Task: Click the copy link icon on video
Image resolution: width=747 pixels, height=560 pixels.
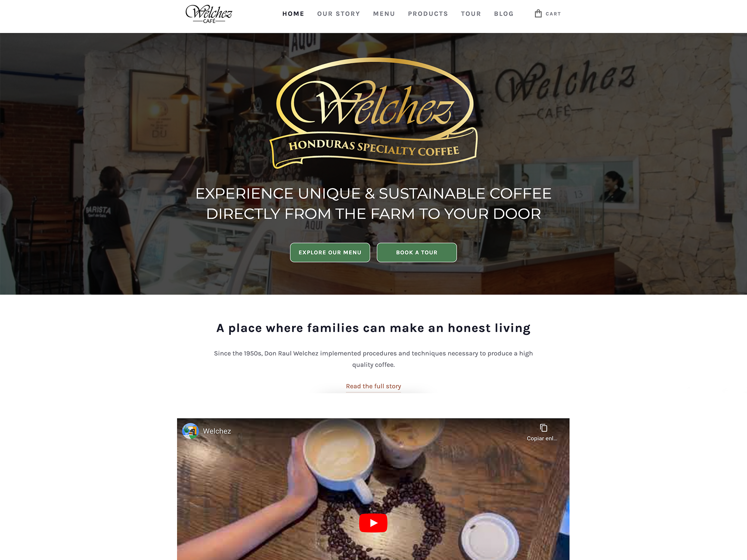Action: tap(543, 428)
